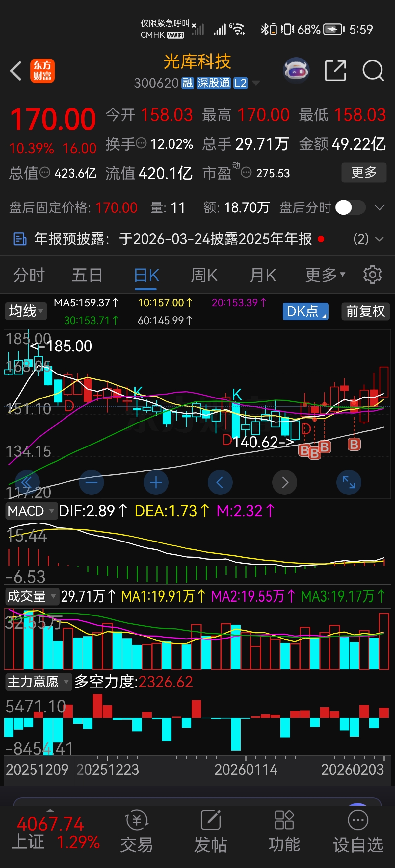Screen dimensions: 395x868
Task: Tap the 前复权 adjustment button
Action: click(x=365, y=311)
